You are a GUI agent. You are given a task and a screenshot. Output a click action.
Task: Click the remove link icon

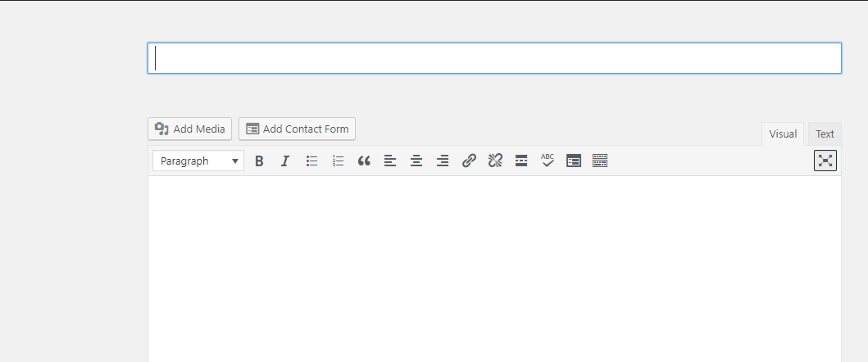click(x=495, y=161)
